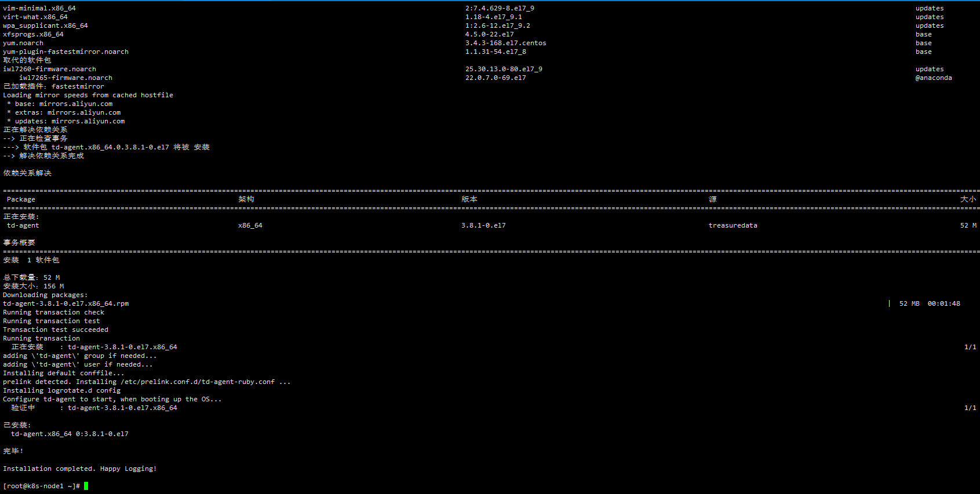
Task: Click version 1.18-4.el7_9.1
Action: point(494,17)
